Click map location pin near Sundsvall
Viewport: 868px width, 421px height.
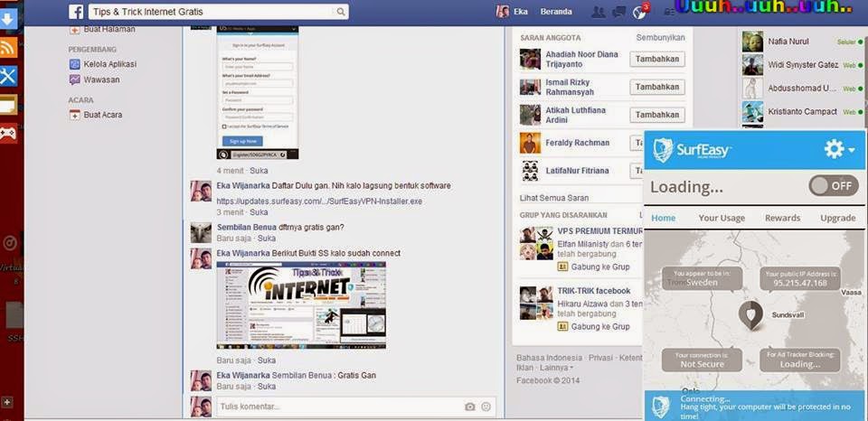tap(750, 314)
